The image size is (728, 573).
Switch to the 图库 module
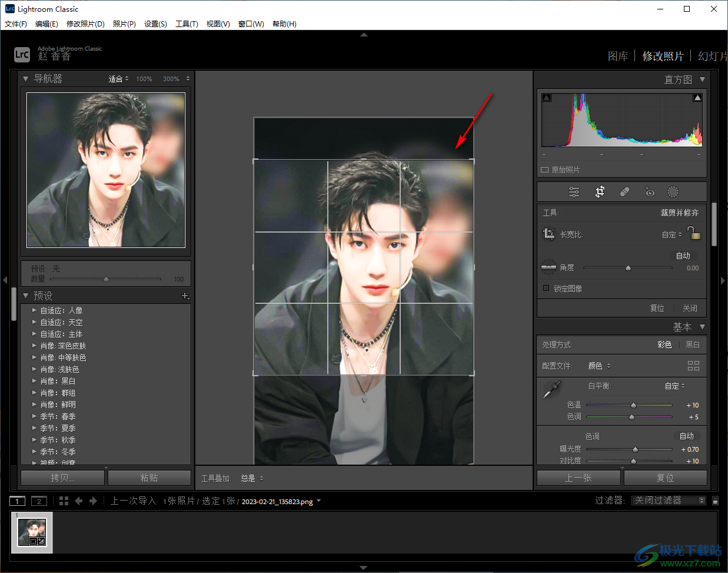pyautogui.click(x=618, y=56)
